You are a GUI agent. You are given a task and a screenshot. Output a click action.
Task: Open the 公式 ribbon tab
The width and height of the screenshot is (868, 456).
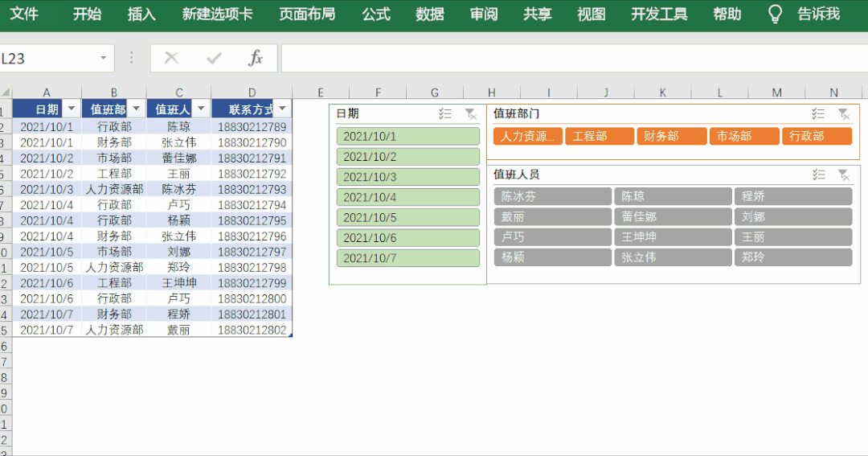pyautogui.click(x=376, y=14)
